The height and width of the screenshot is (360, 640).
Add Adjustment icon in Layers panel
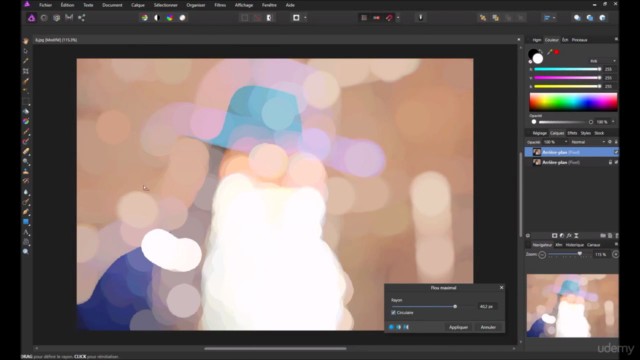[x=562, y=236]
